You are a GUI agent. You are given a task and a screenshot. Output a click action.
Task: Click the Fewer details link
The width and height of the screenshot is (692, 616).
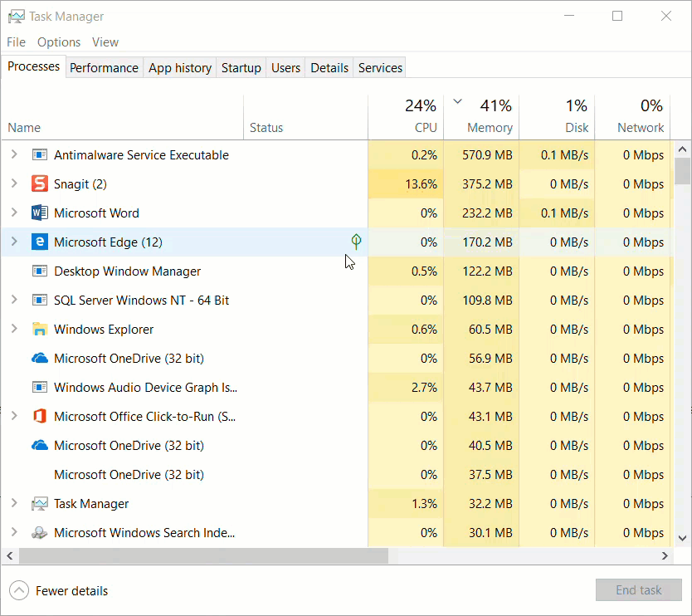coord(71,591)
